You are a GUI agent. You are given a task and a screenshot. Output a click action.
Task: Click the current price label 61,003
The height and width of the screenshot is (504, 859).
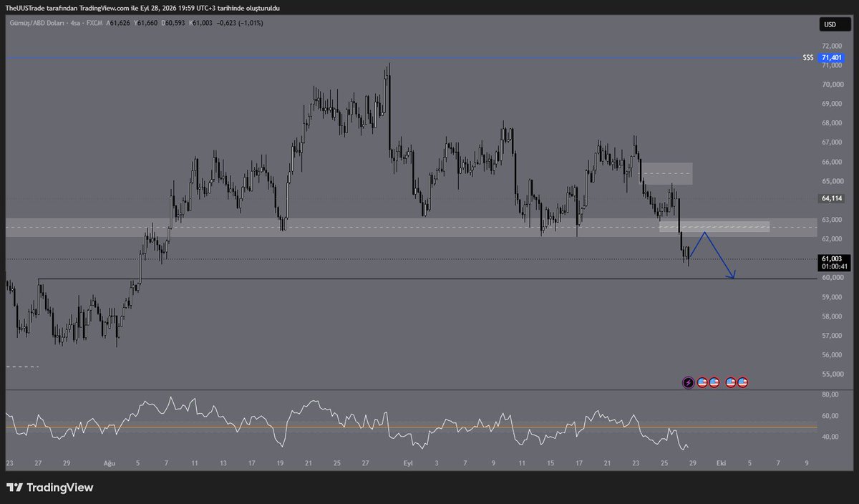coord(832,258)
